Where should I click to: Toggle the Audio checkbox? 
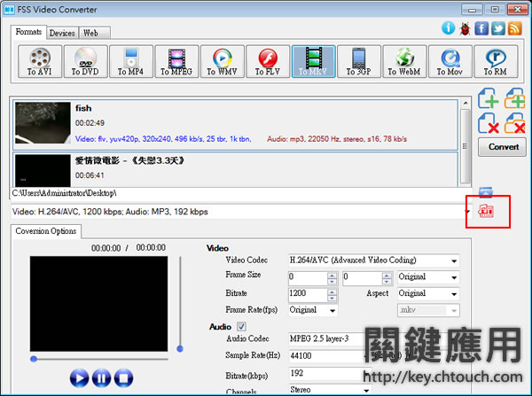(239, 327)
